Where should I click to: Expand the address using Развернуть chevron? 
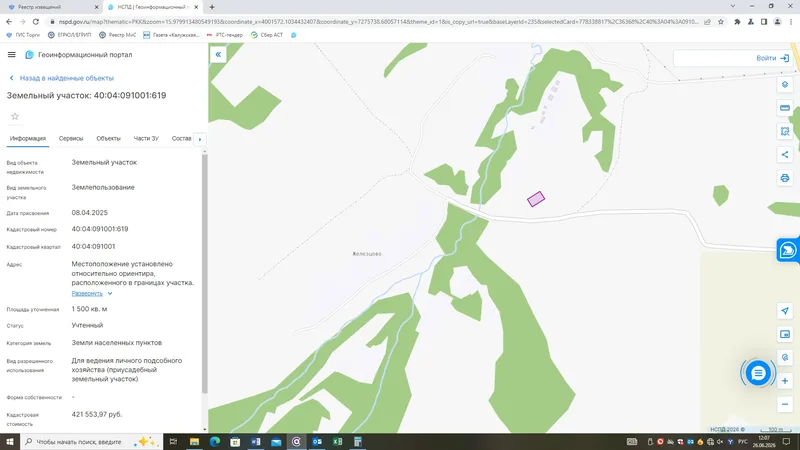point(110,293)
